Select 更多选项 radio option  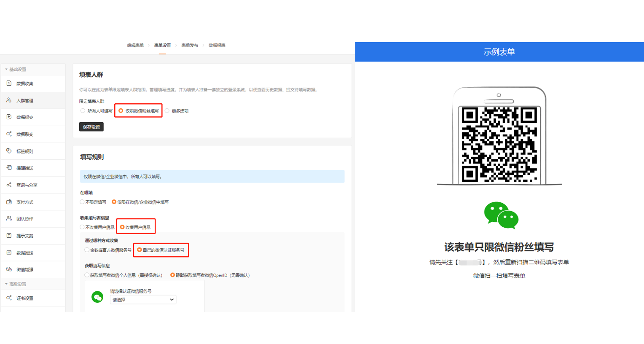point(167,111)
